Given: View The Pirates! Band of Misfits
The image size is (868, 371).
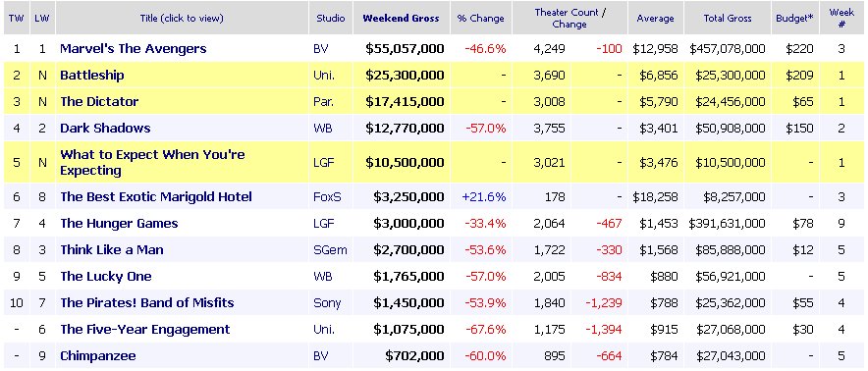Looking at the screenshot, I should [146, 303].
